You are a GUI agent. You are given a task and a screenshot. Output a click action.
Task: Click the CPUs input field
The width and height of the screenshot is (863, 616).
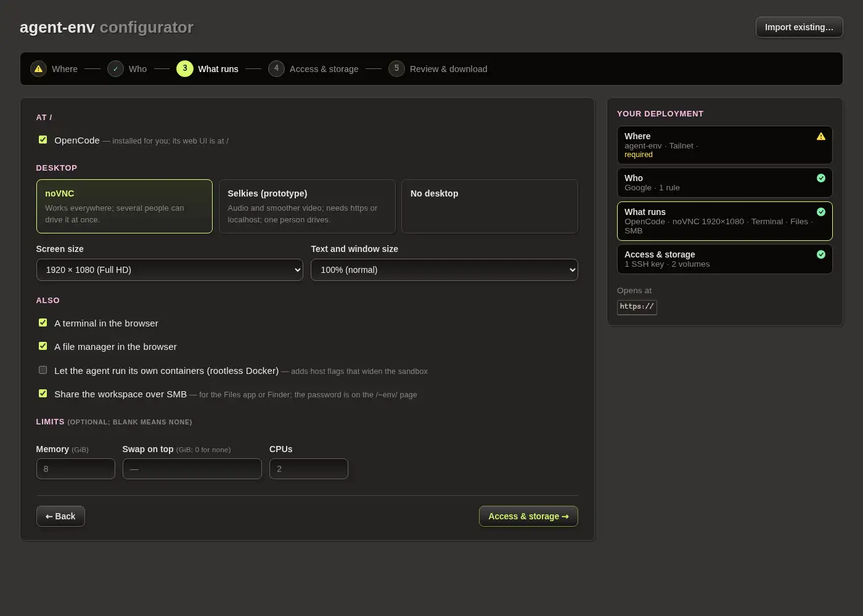[309, 469]
